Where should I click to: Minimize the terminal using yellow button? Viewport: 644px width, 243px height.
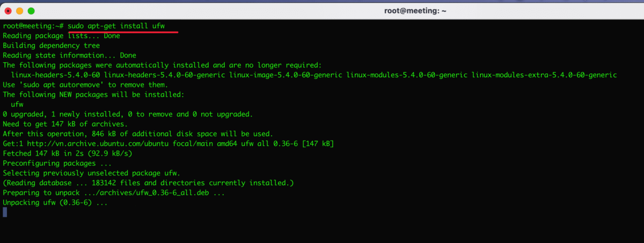[x=19, y=11]
